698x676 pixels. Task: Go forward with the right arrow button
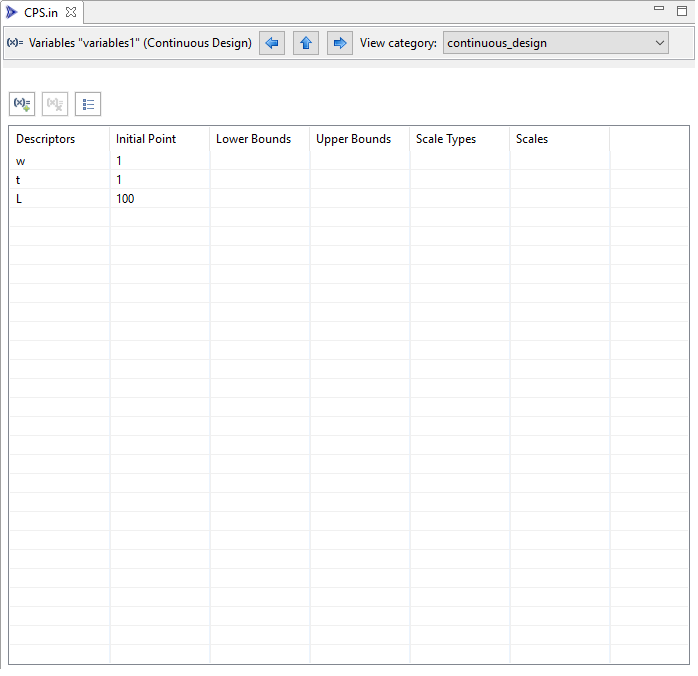340,43
